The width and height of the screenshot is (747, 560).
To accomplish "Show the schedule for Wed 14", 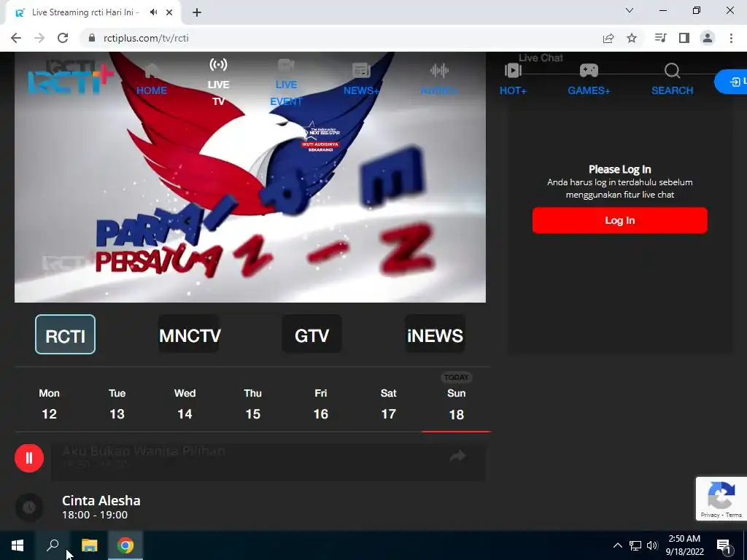I will click(185, 404).
